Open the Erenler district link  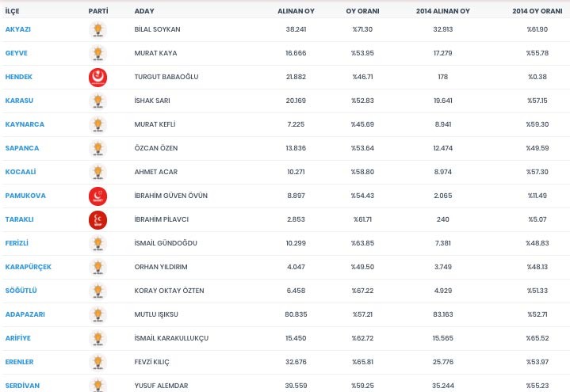tap(21, 362)
